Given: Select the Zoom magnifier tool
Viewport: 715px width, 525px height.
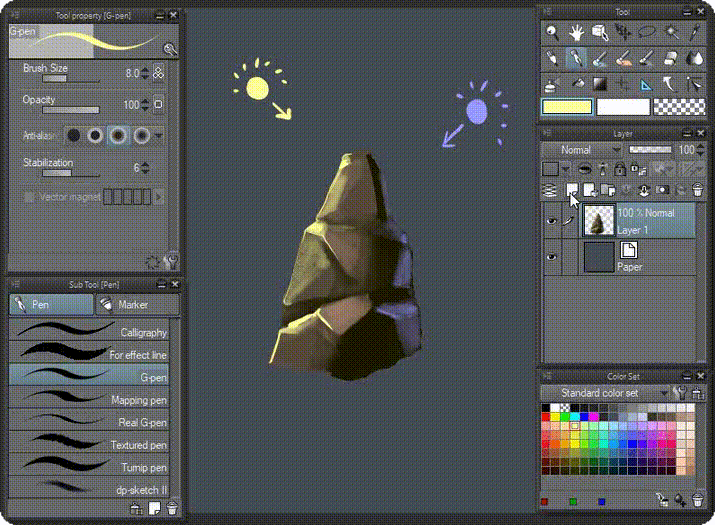Looking at the screenshot, I should point(552,32).
